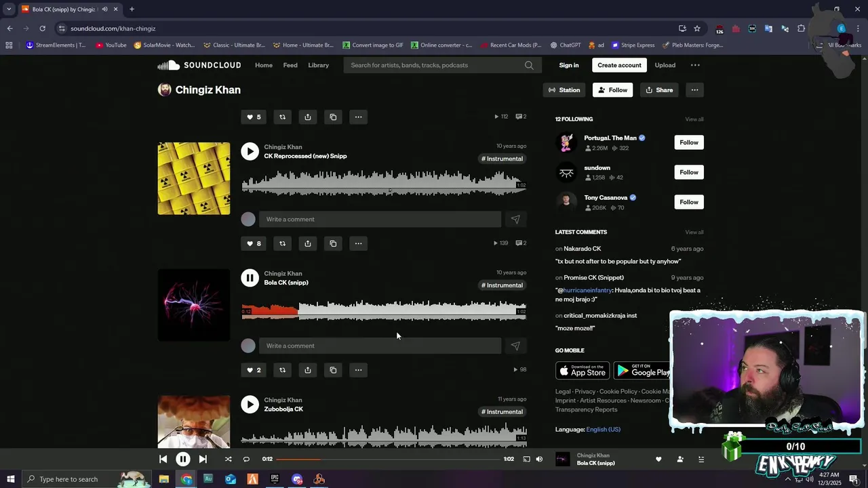Viewport: 868px width, 488px height.
Task: Open English (US) language selector
Action: point(603,429)
